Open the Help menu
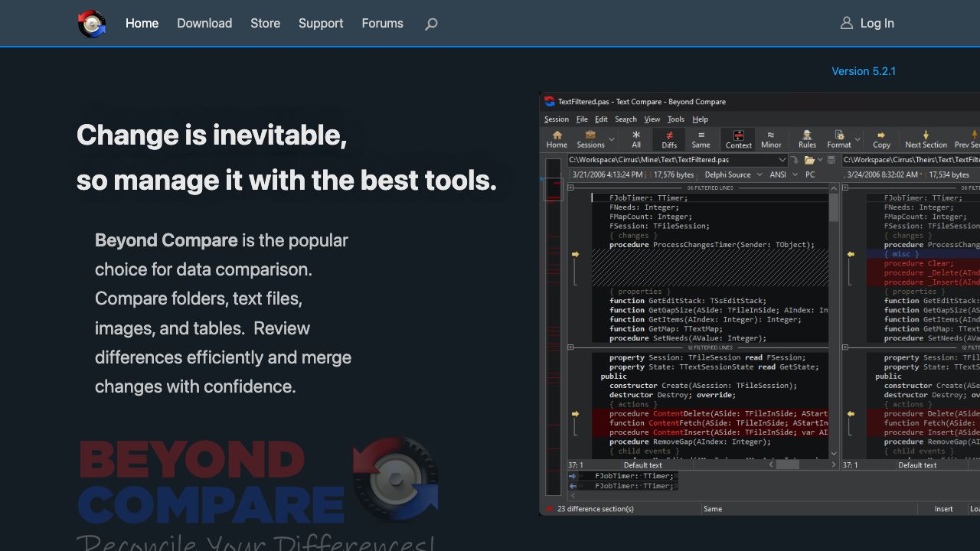Viewport: 980px width, 551px height. click(x=700, y=119)
